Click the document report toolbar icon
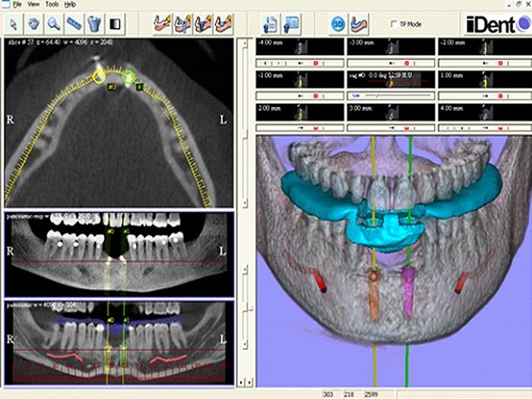Screen dimensions: 532x399 pyautogui.click(x=271, y=24)
